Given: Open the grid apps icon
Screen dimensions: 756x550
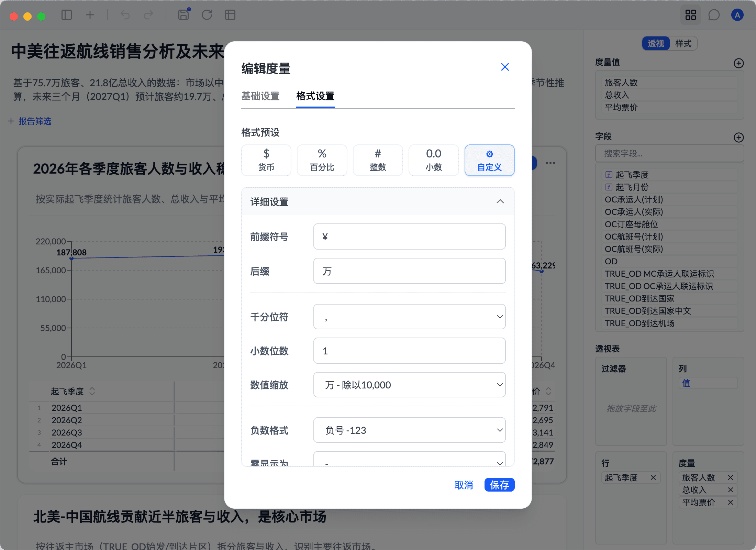Looking at the screenshot, I should (690, 15).
